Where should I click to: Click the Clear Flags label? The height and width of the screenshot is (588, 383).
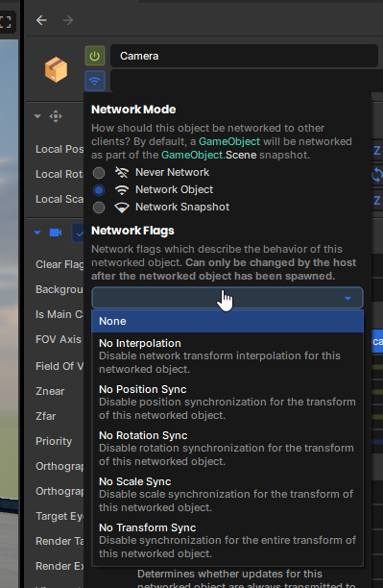point(60,264)
